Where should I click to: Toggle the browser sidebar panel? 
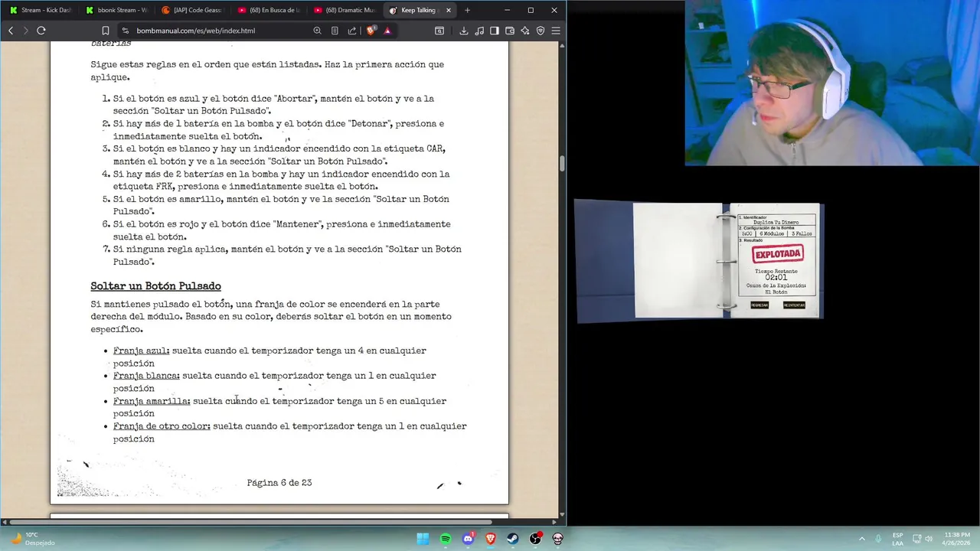(x=495, y=31)
